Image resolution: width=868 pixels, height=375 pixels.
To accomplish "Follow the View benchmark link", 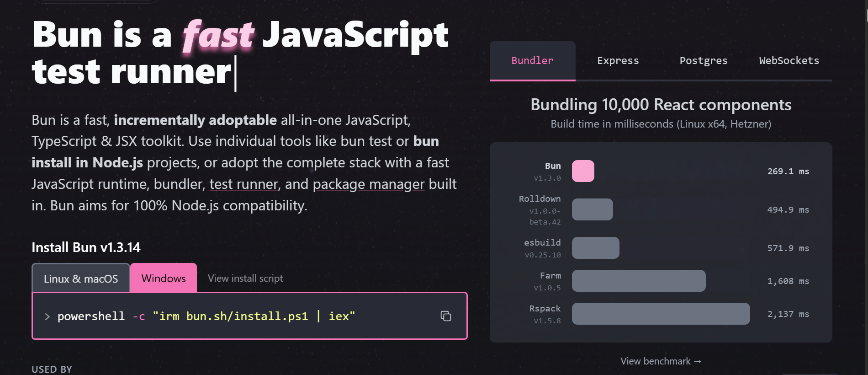I will coord(661,361).
